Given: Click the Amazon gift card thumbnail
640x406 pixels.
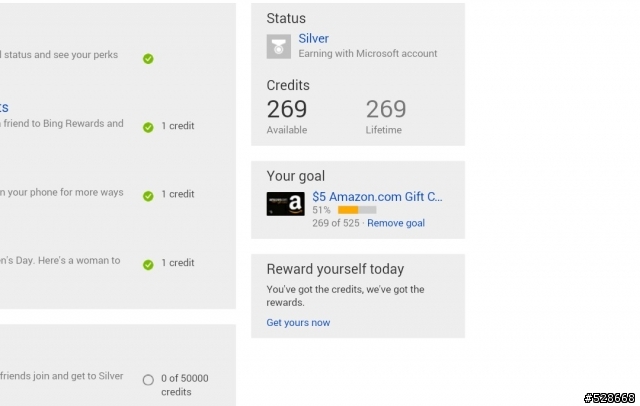Looking at the screenshot, I should pyautogui.click(x=285, y=204).
